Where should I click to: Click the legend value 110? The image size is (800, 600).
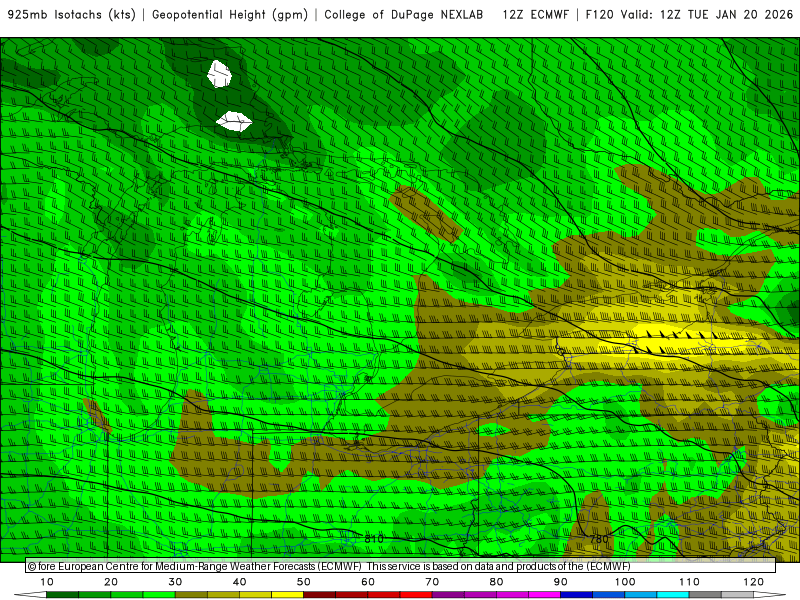(x=689, y=582)
